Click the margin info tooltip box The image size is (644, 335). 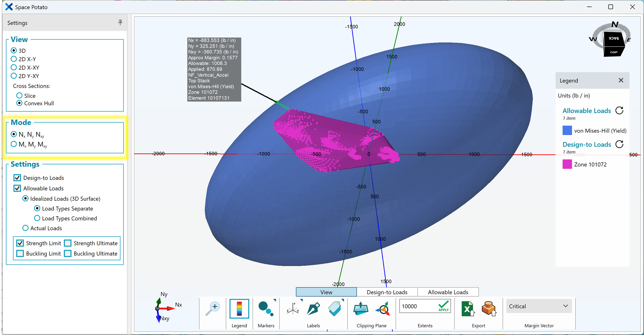pos(214,69)
